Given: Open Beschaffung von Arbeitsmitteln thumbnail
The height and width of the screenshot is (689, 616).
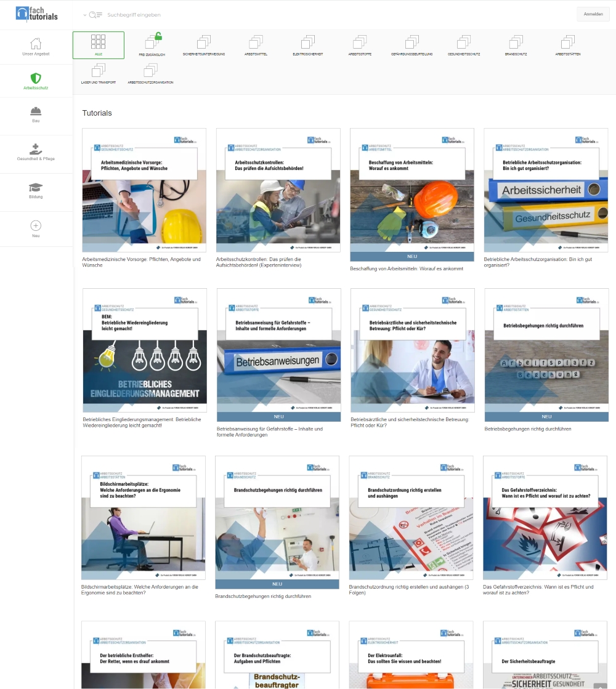Looking at the screenshot, I should tap(412, 190).
